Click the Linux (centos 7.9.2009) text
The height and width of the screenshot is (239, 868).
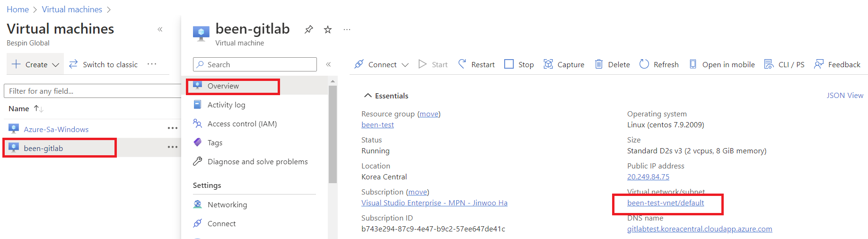[666, 125]
